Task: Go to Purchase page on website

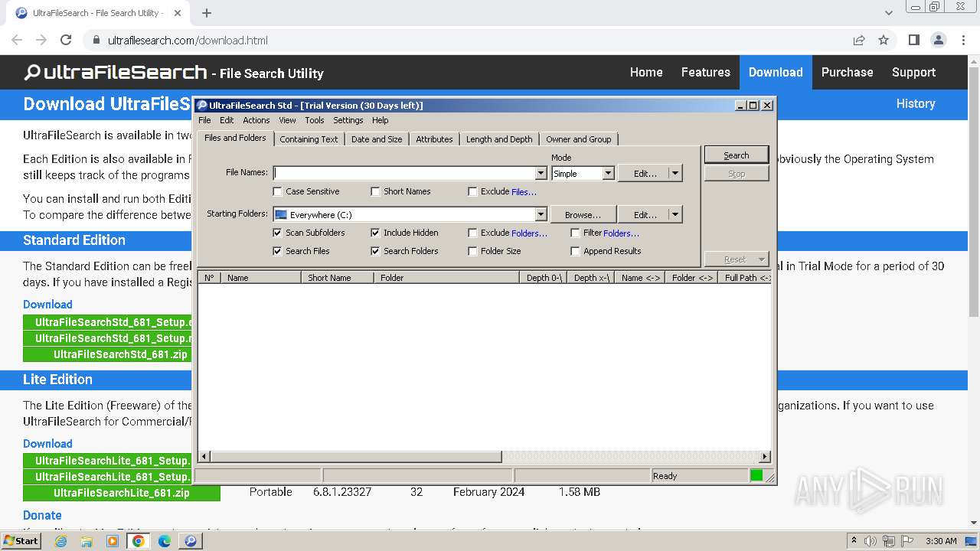Action: coord(847,72)
